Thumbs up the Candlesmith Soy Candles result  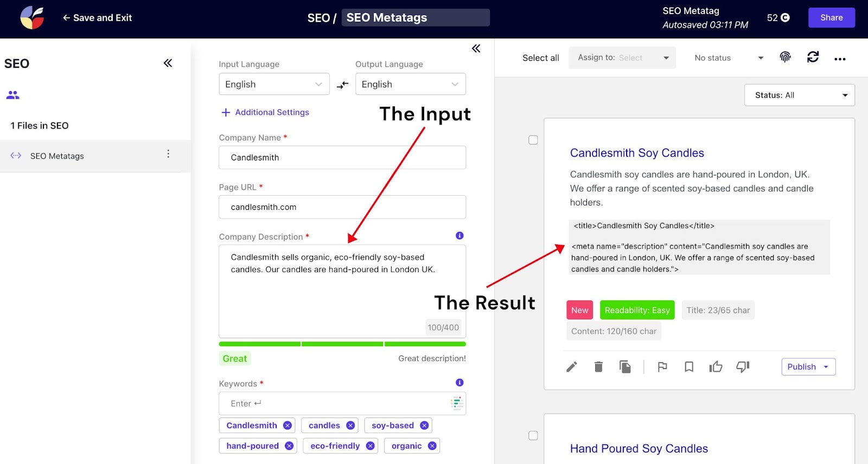coord(716,367)
